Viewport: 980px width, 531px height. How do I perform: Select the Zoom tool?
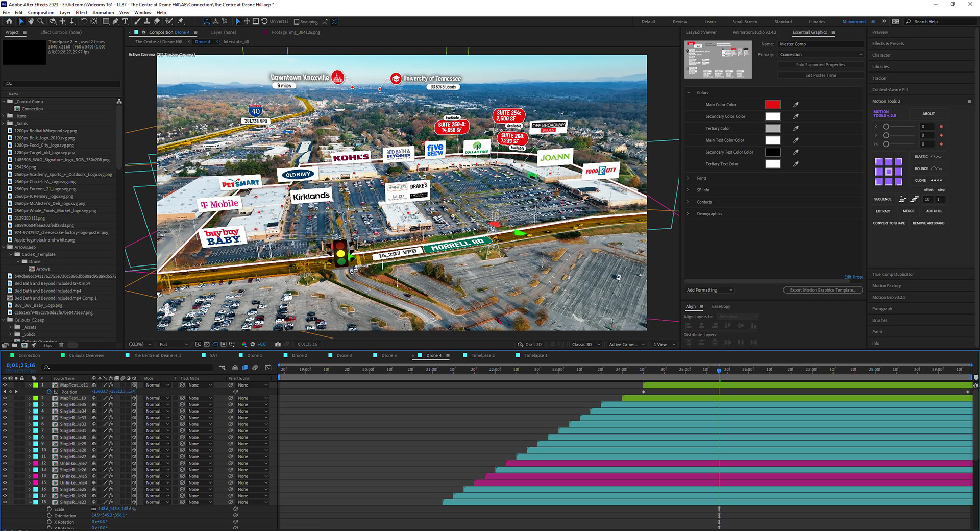tap(40, 21)
